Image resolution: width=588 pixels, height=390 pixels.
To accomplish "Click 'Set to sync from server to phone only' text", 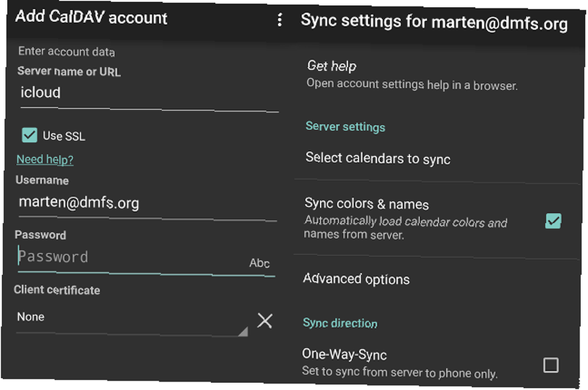I will [x=400, y=372].
